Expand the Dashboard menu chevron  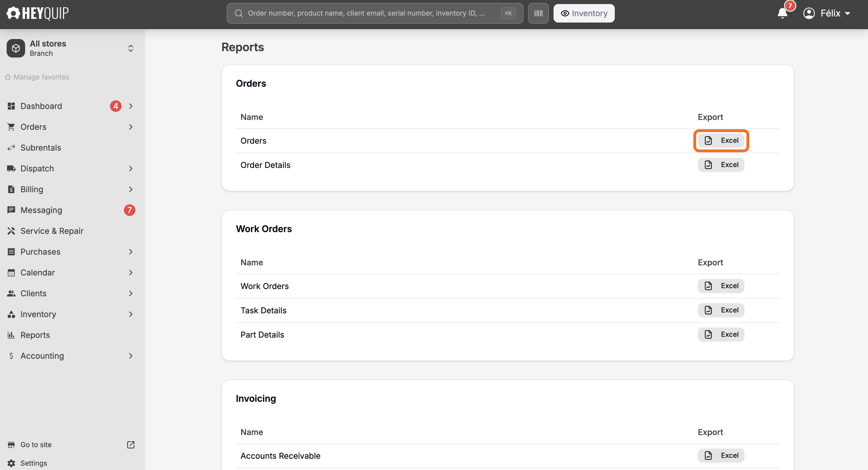pos(131,106)
